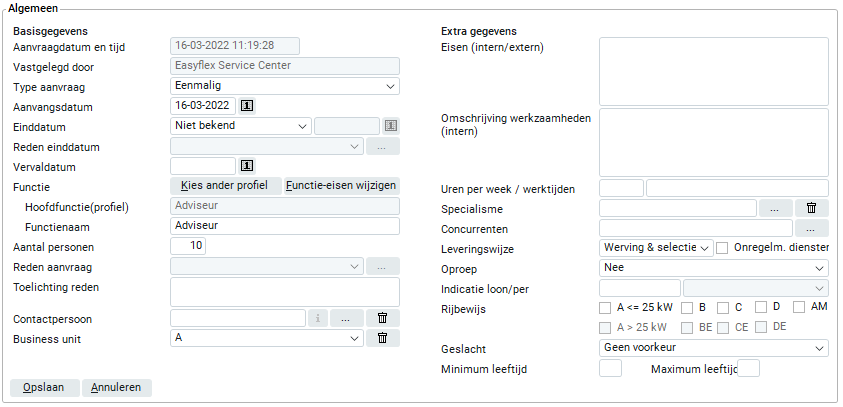Screen dimensions: 843x407
Task: Open calendar picker for Vervaldatum
Action: click(x=247, y=166)
